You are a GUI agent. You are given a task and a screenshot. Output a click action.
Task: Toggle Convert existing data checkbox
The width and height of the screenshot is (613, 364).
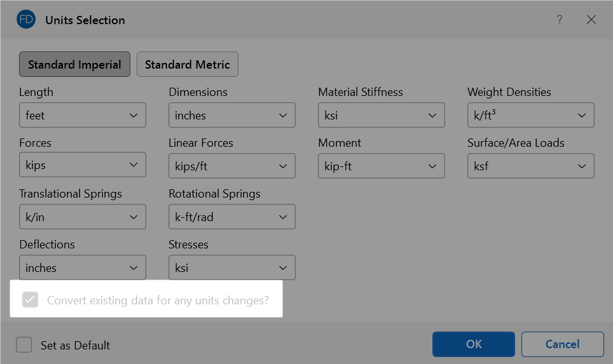coord(31,300)
